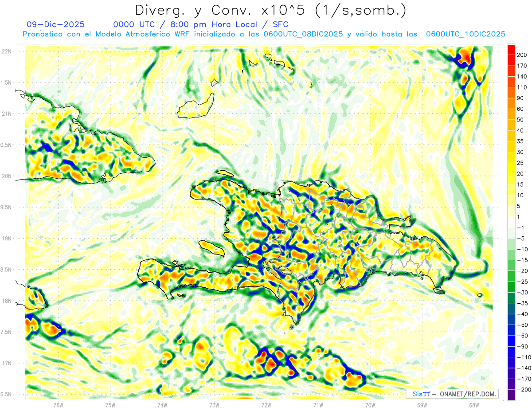Select the date text '09-Dic-2025'
Viewport: 532px width, 411px height.
(x=55, y=24)
